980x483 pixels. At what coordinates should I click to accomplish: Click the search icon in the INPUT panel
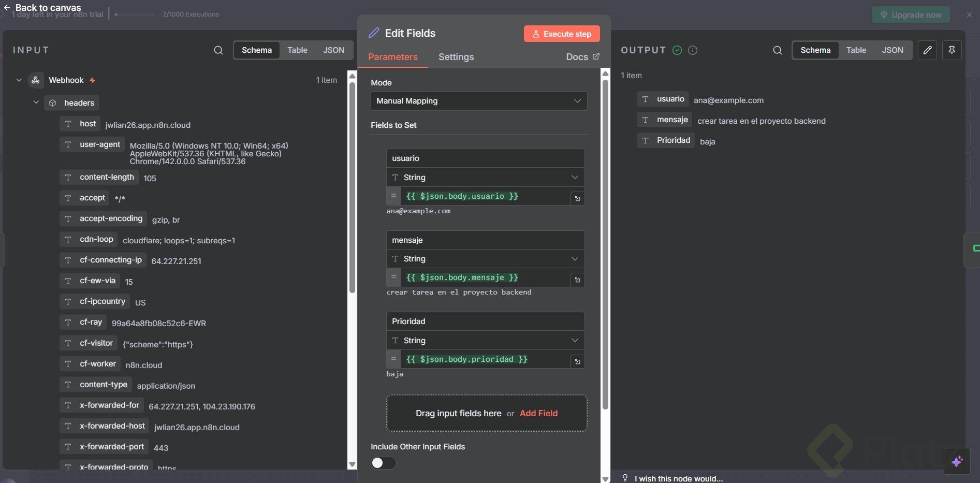click(218, 50)
